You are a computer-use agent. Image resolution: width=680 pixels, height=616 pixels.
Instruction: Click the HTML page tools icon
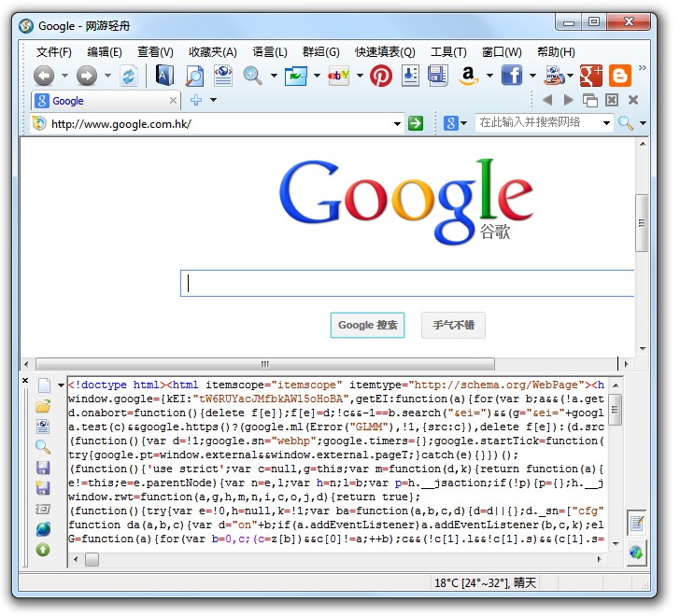point(554,76)
